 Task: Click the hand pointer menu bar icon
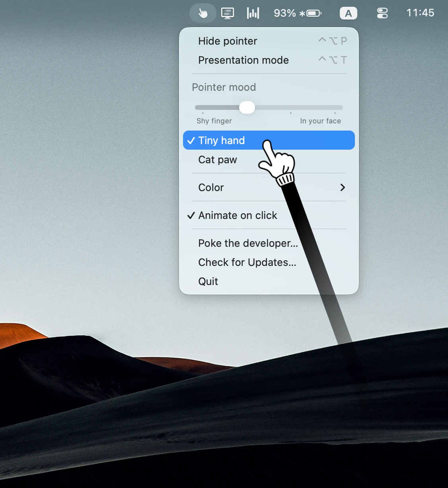click(x=203, y=13)
